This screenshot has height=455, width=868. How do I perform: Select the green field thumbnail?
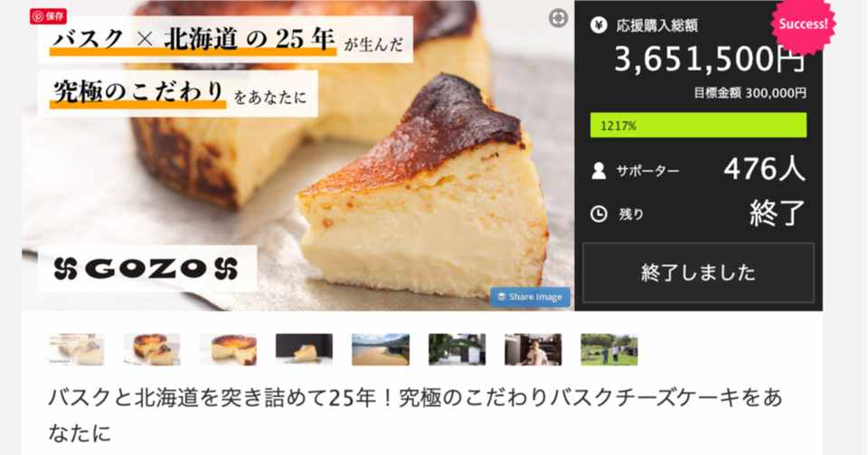pos(609,349)
